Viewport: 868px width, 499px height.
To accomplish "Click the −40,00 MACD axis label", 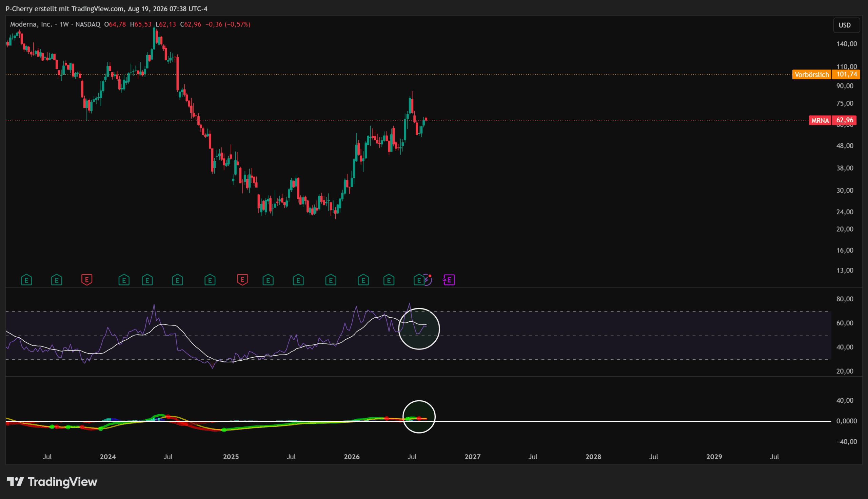I will [x=846, y=442].
